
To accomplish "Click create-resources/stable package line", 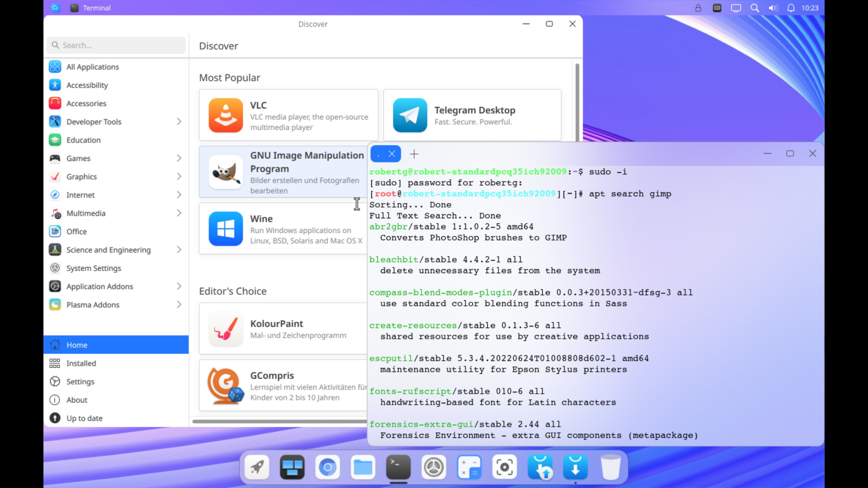I will click(465, 325).
